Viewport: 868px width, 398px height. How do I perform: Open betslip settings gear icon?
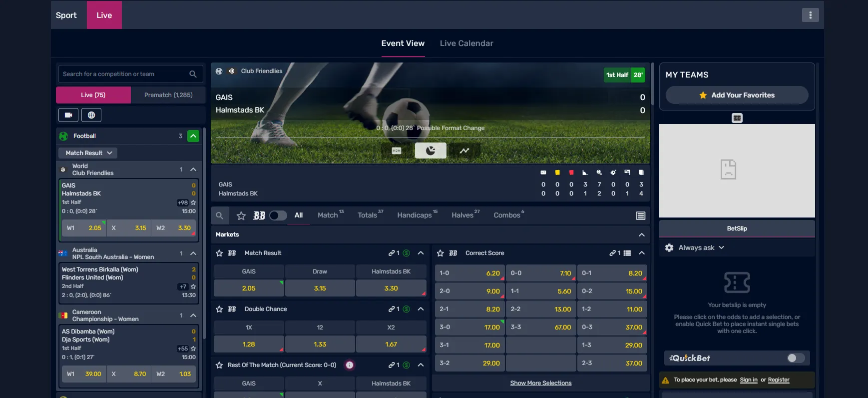tap(669, 247)
